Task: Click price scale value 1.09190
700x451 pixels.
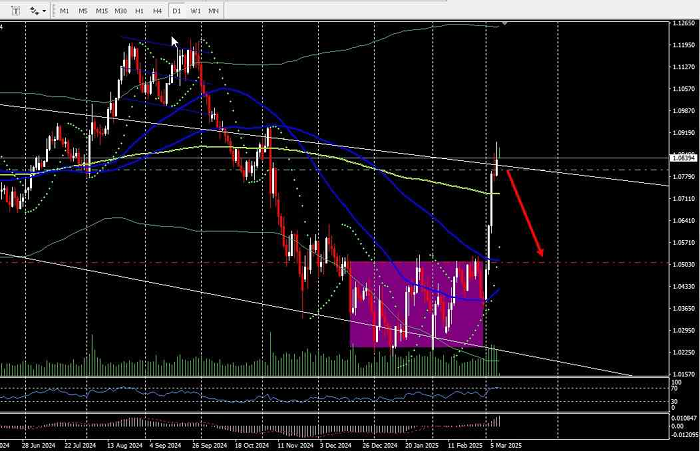Action: pyautogui.click(x=684, y=133)
